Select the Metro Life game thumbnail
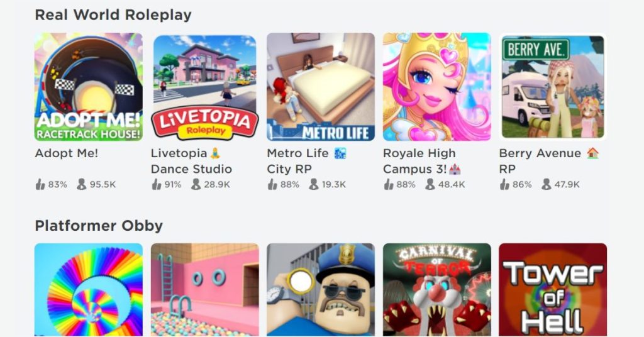The width and height of the screenshot is (644, 337). click(320, 87)
